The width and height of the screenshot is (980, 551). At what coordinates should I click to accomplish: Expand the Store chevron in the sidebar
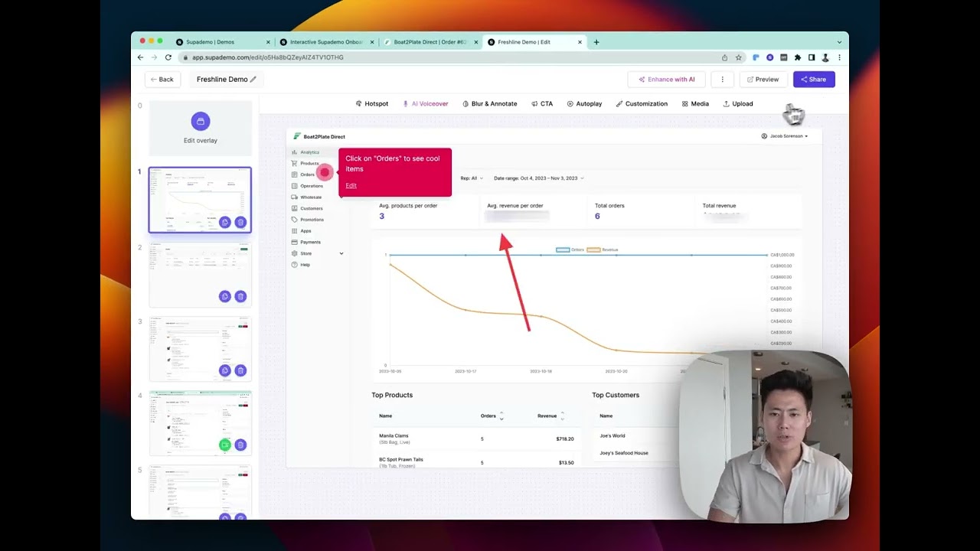(x=341, y=253)
